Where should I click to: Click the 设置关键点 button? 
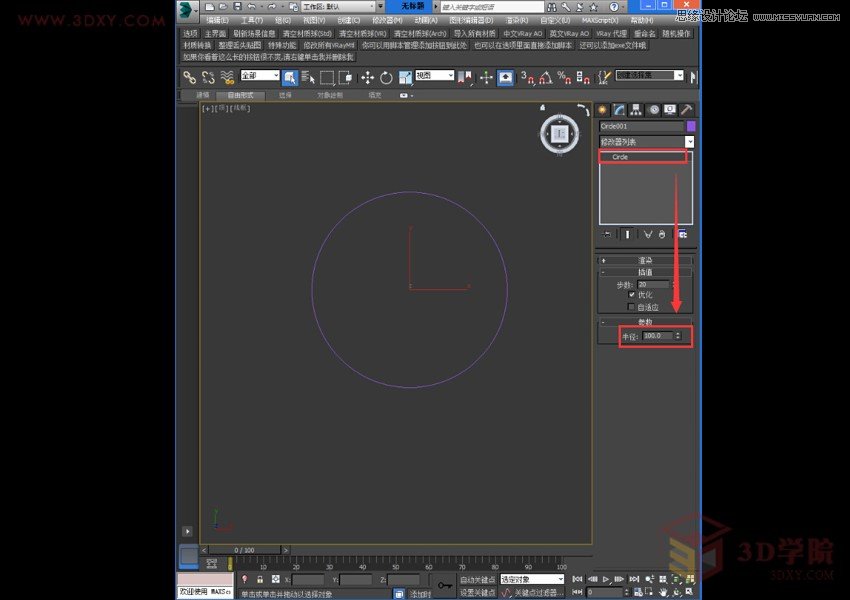tap(471, 592)
